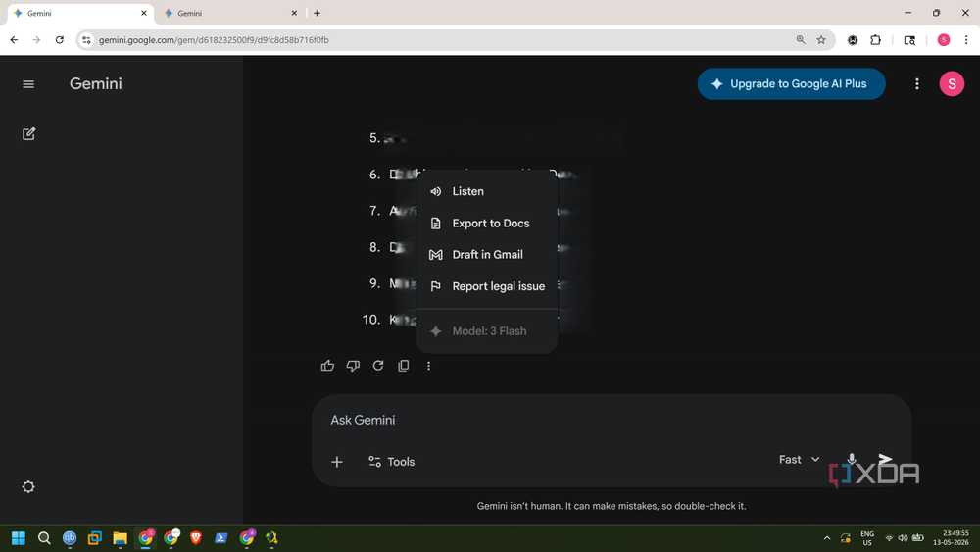Open the header three-dot options menu
The image size is (980, 552).
point(917,83)
